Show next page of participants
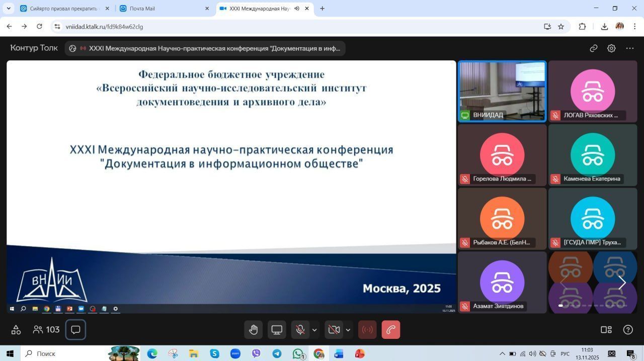The width and height of the screenshot is (644, 361). click(622, 283)
